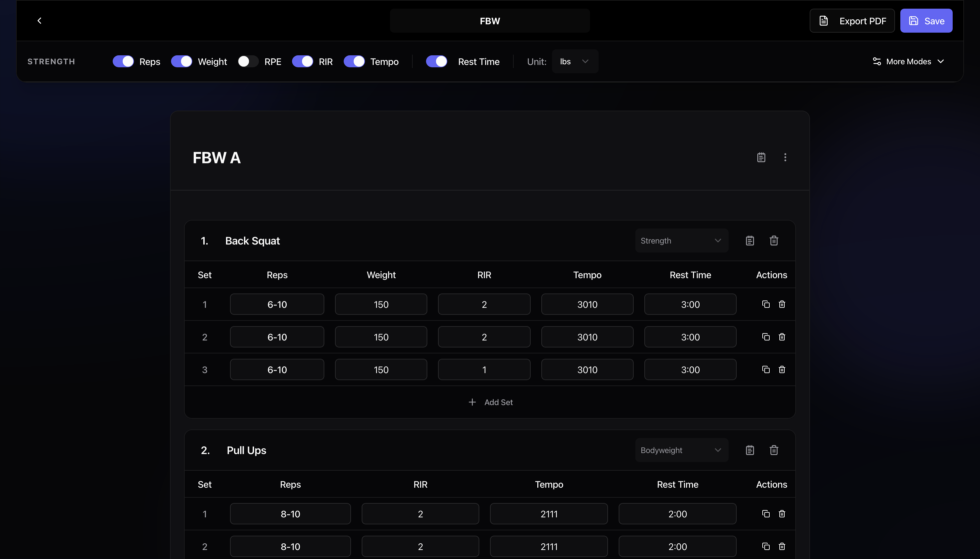The height and width of the screenshot is (559, 980).
Task: Open Back Squat exercise notes icon
Action: 750,241
